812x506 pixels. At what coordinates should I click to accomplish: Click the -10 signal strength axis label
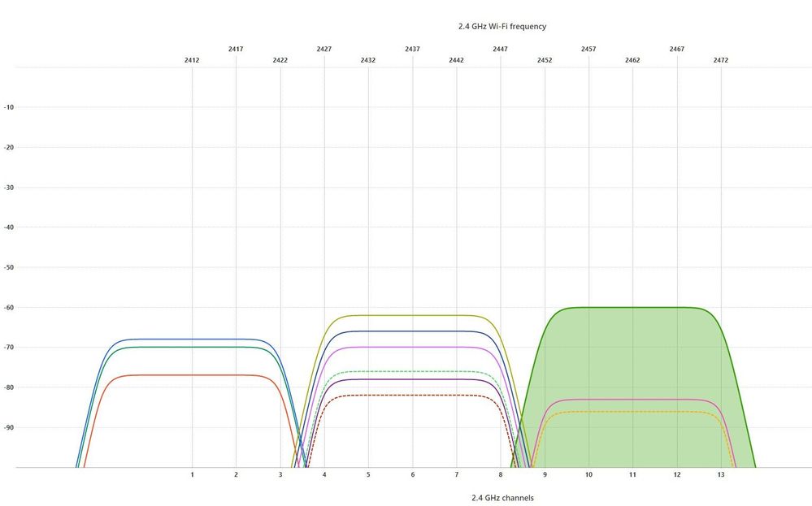click(10, 107)
